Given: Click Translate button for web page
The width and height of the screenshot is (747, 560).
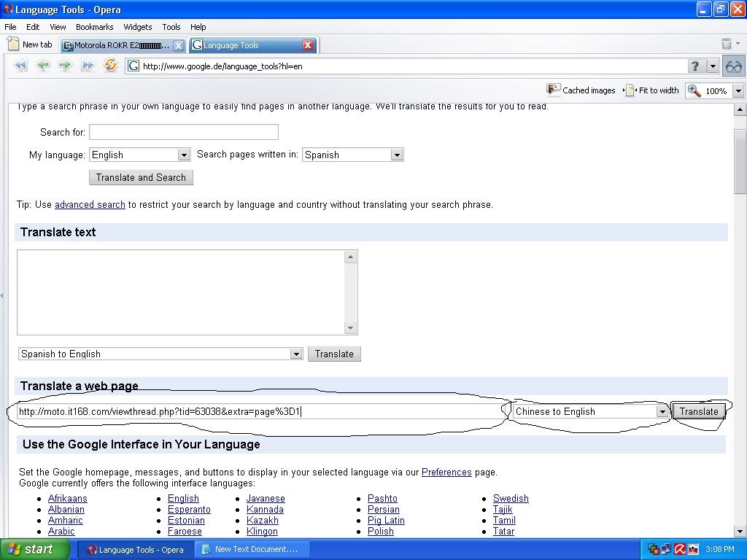Looking at the screenshot, I should [x=699, y=411].
